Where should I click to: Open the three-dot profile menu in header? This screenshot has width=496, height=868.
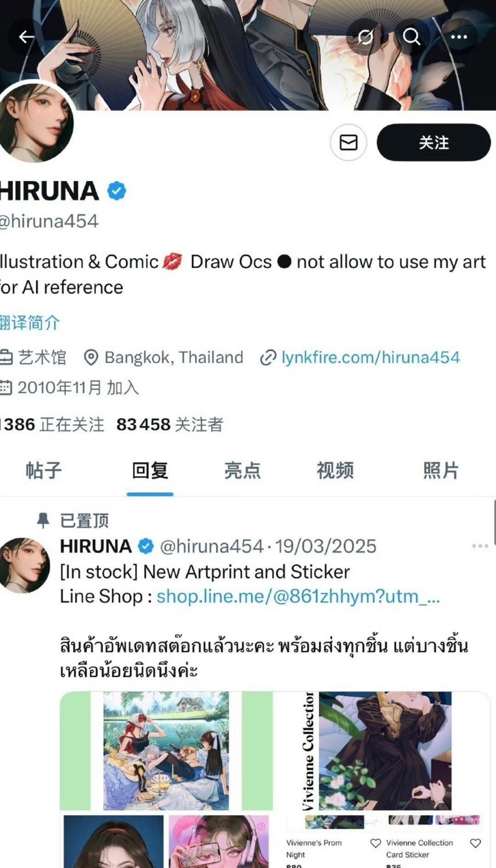[x=458, y=37]
